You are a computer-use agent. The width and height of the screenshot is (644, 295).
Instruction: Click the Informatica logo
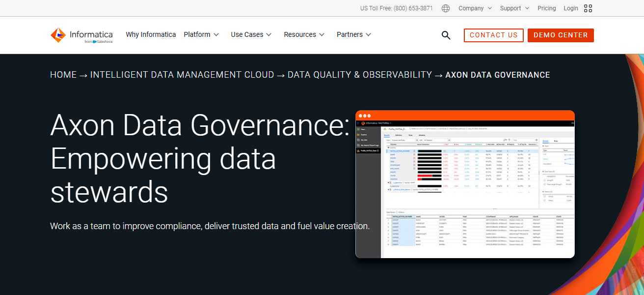click(82, 35)
